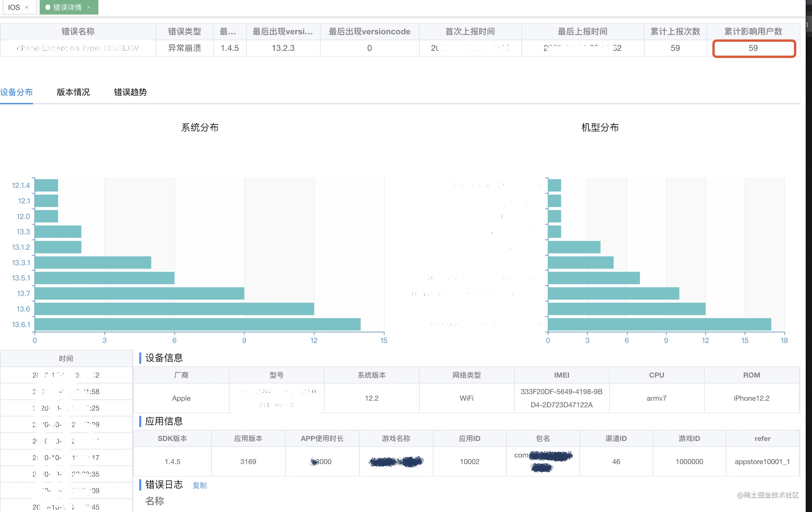Click the highlighted 累计影响用户数 value 59
The width and height of the screenshot is (812, 512).
754,48
